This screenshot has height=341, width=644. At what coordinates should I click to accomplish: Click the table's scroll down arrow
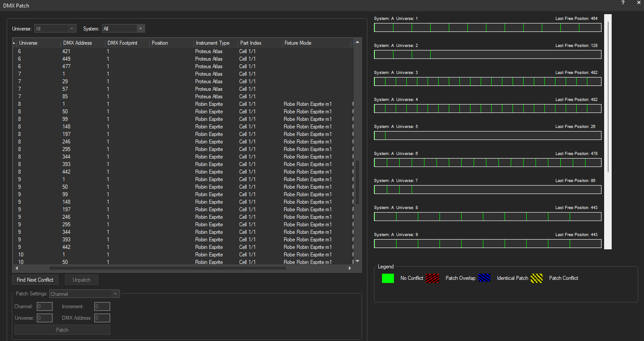pos(357,261)
